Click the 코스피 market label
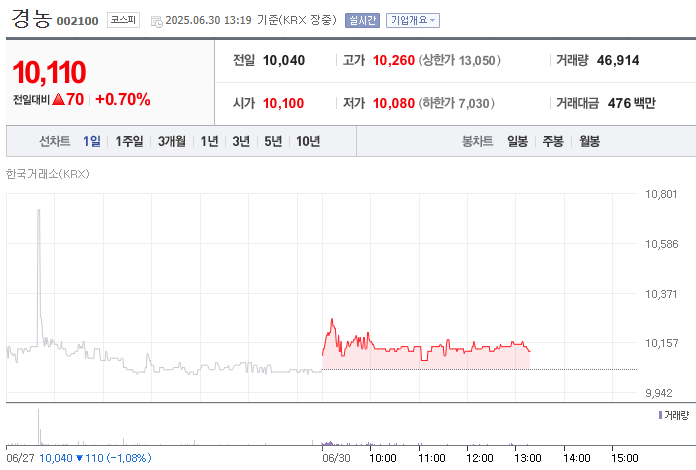696x470 pixels. pos(123,20)
